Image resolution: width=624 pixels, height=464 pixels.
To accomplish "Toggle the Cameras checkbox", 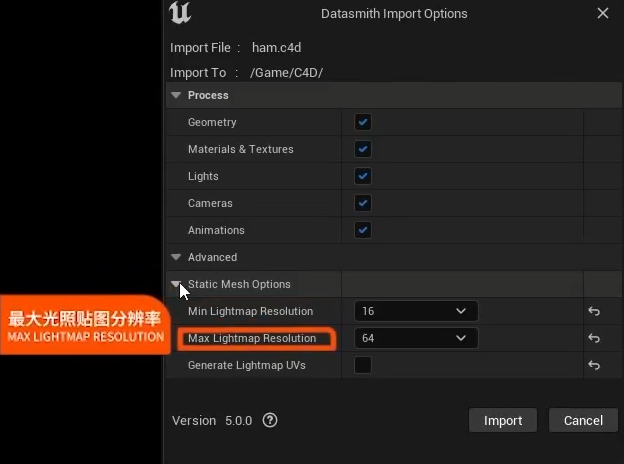I will (363, 203).
